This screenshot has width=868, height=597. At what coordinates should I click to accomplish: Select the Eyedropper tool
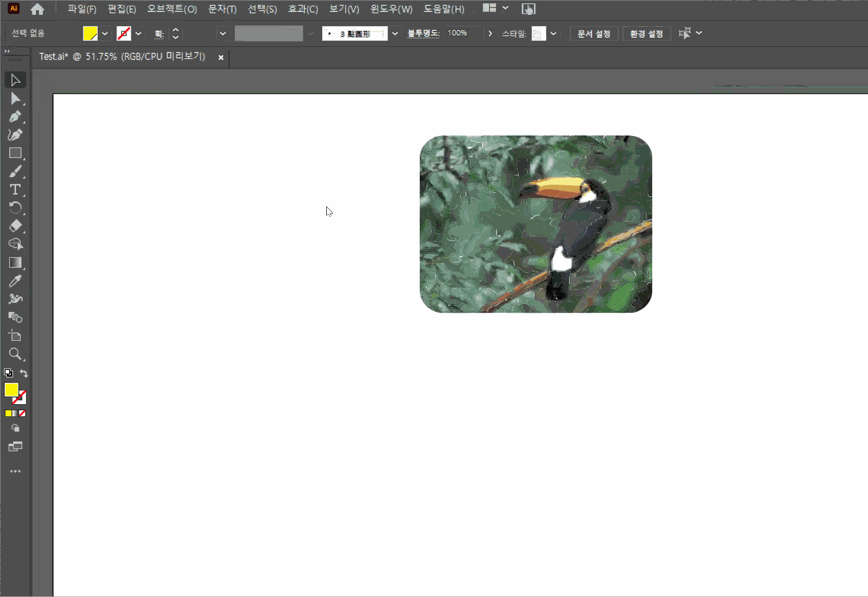pyautogui.click(x=15, y=281)
